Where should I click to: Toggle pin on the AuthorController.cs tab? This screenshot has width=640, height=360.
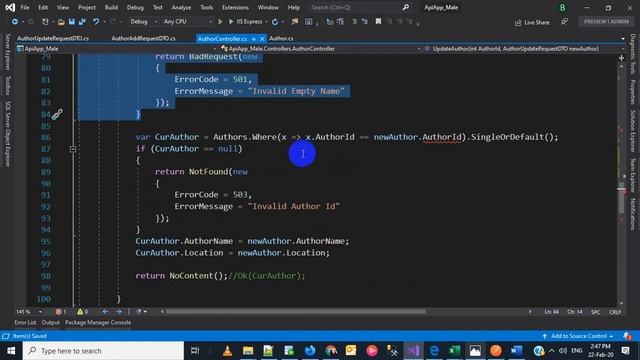point(253,39)
